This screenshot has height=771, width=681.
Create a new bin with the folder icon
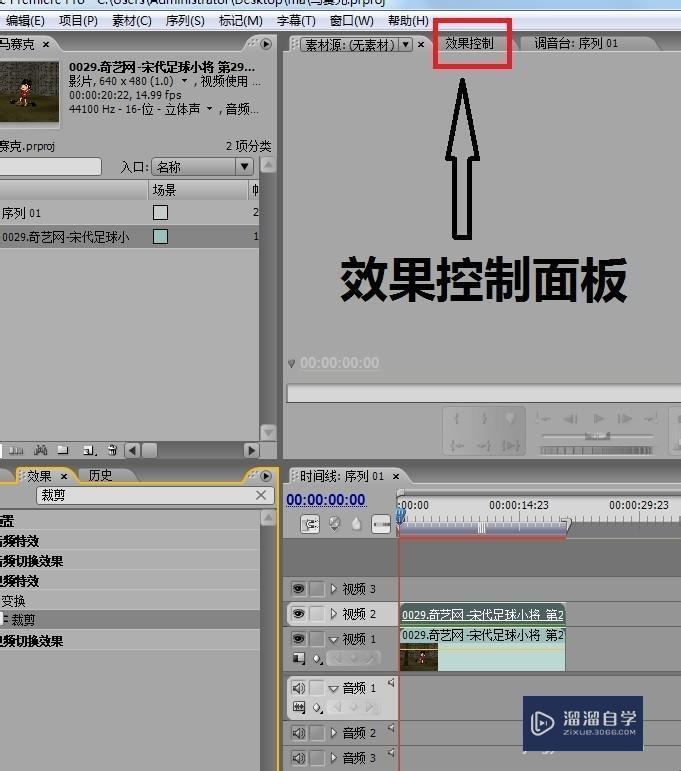click(x=63, y=450)
